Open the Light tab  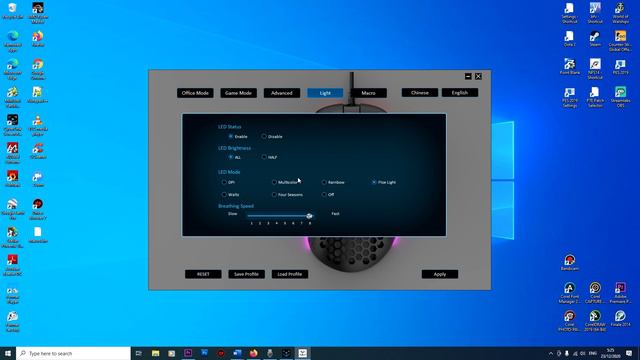pyautogui.click(x=325, y=93)
